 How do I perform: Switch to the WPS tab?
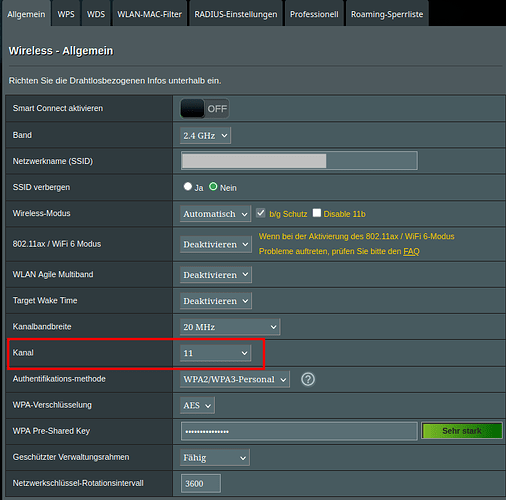[x=66, y=14]
